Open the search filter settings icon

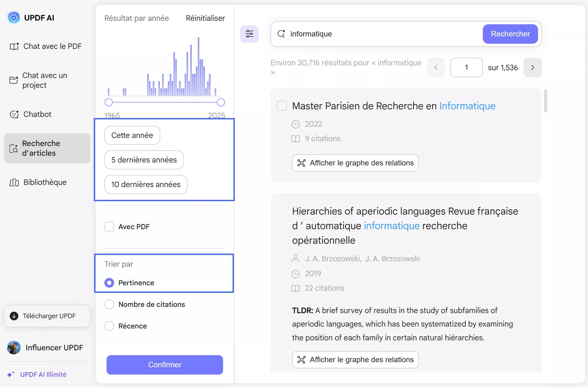pyautogui.click(x=249, y=34)
